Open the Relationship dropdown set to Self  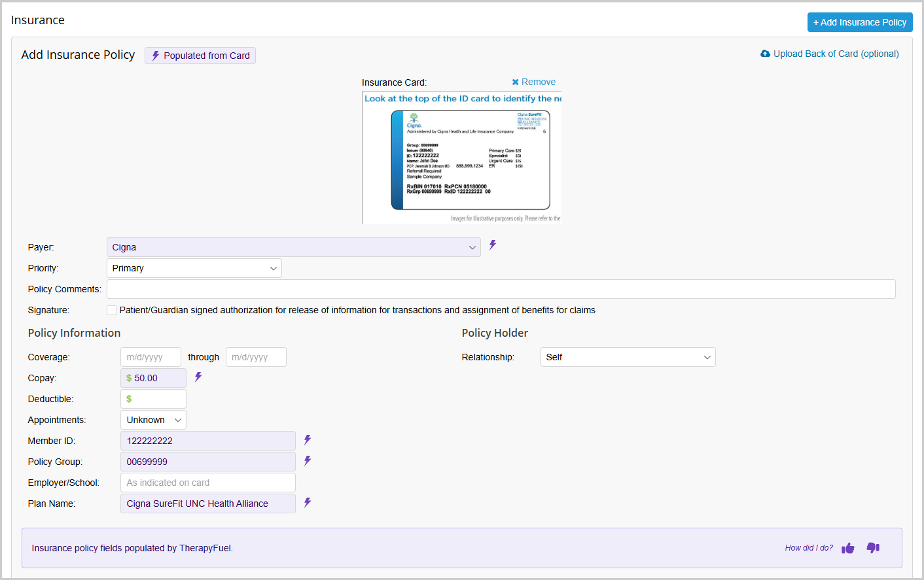(628, 357)
